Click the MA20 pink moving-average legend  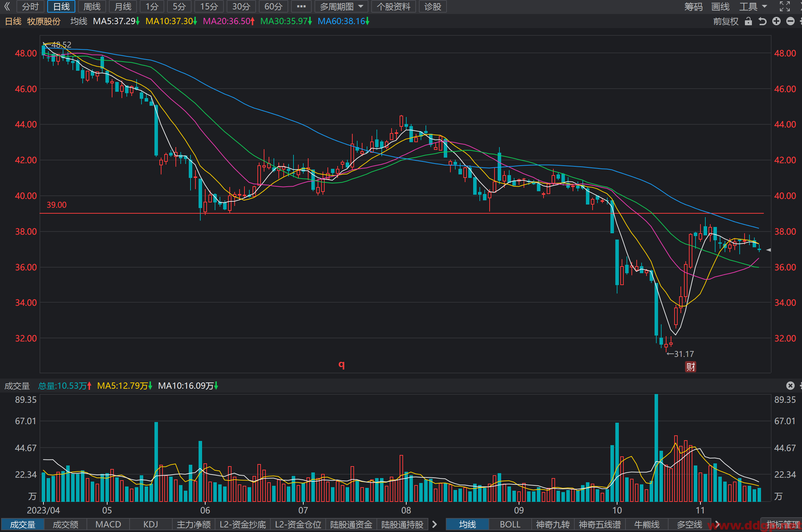tap(229, 21)
